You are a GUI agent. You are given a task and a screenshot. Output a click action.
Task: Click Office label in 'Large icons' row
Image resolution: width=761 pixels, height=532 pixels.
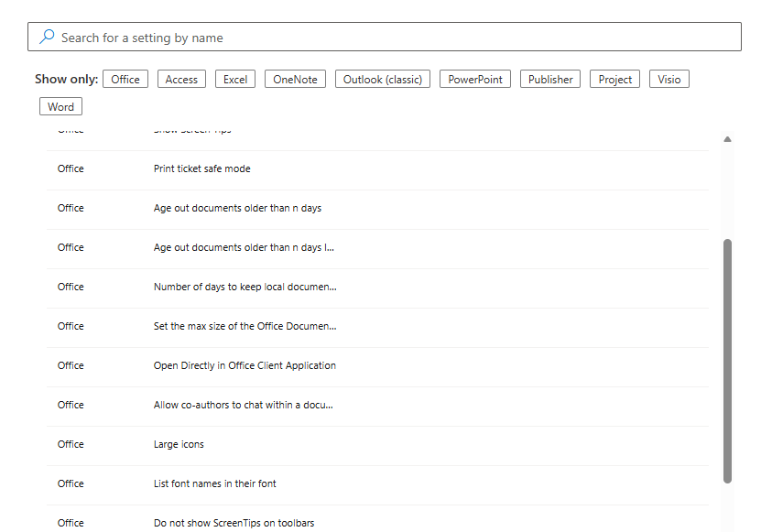71,444
